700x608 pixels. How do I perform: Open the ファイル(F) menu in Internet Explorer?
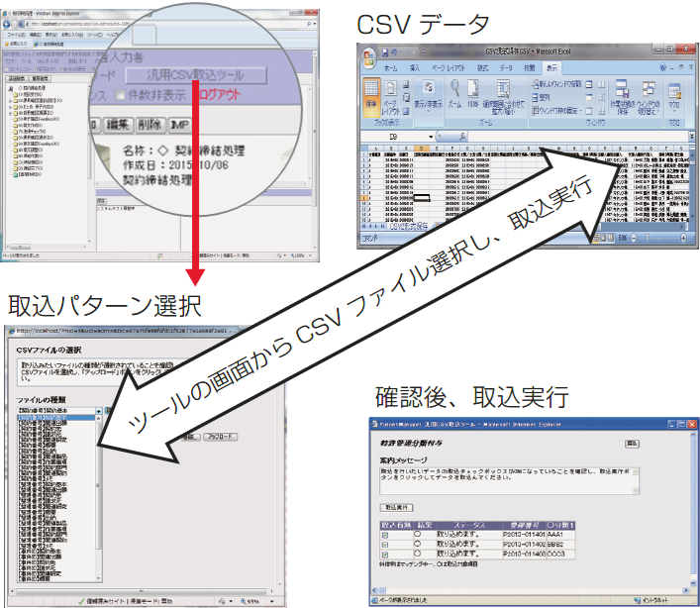pyautogui.click(x=16, y=35)
